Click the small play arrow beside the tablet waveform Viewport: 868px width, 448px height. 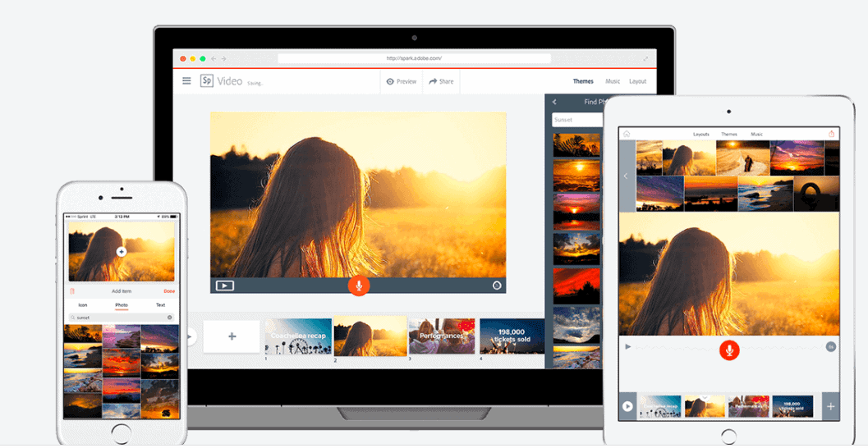tap(627, 347)
